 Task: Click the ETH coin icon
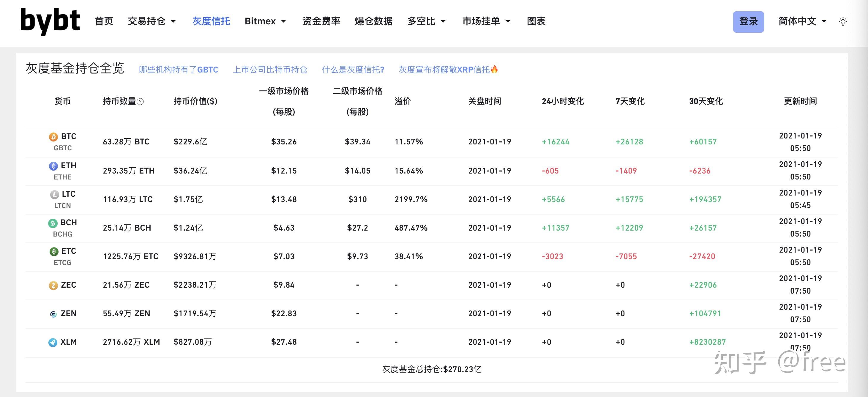tap(53, 166)
